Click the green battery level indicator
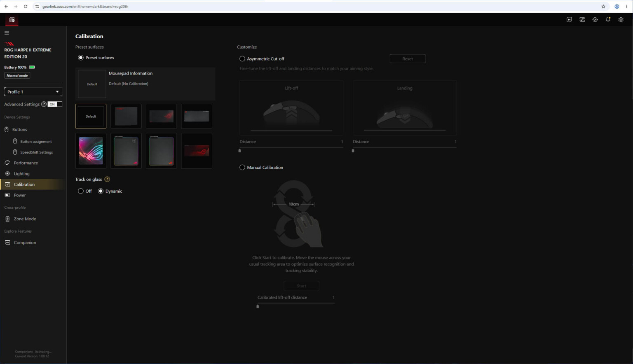The height and width of the screenshot is (364, 633). pyautogui.click(x=32, y=67)
